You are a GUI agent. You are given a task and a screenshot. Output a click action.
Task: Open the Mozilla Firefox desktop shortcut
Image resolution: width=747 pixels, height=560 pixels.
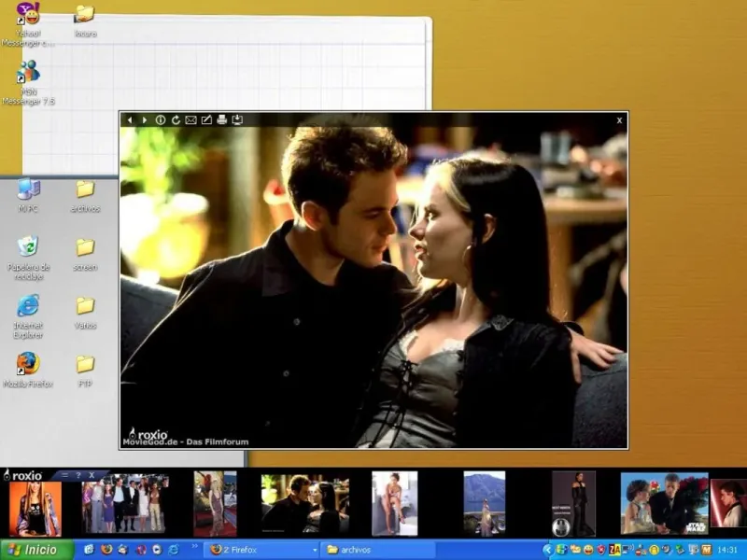point(28,364)
